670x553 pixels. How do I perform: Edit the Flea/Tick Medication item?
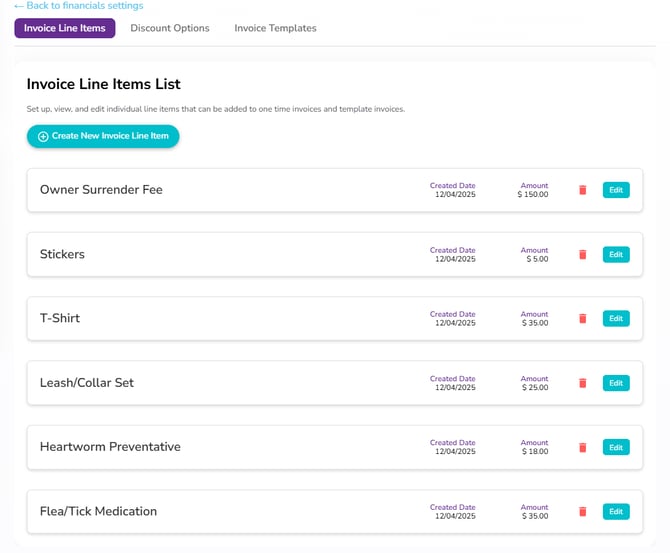pyautogui.click(x=616, y=512)
